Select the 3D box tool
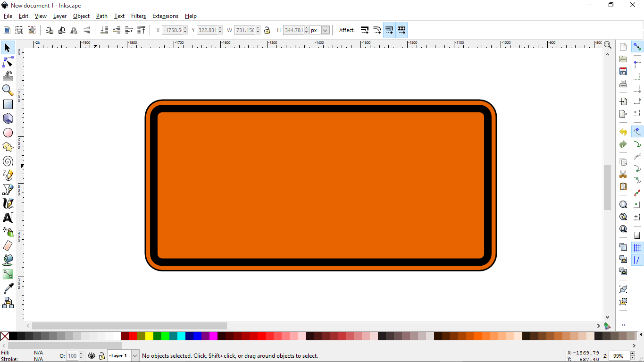644x362 pixels. (x=8, y=118)
